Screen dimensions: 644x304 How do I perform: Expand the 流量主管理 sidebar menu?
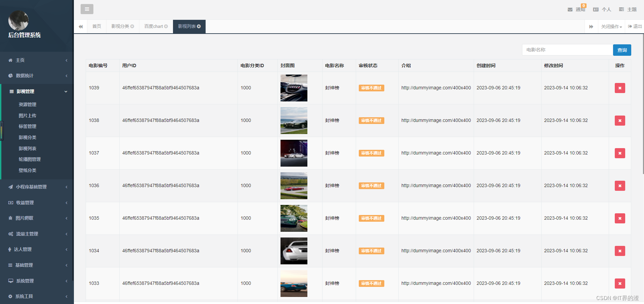37,234
